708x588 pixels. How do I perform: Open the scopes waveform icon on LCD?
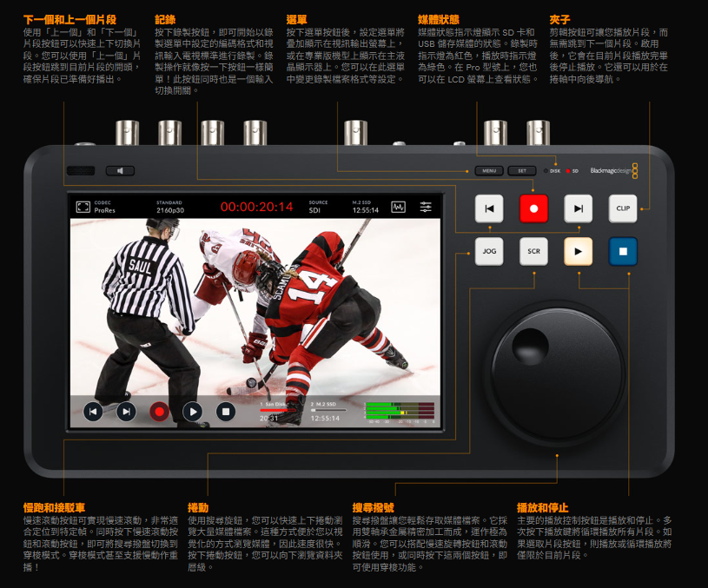398,207
